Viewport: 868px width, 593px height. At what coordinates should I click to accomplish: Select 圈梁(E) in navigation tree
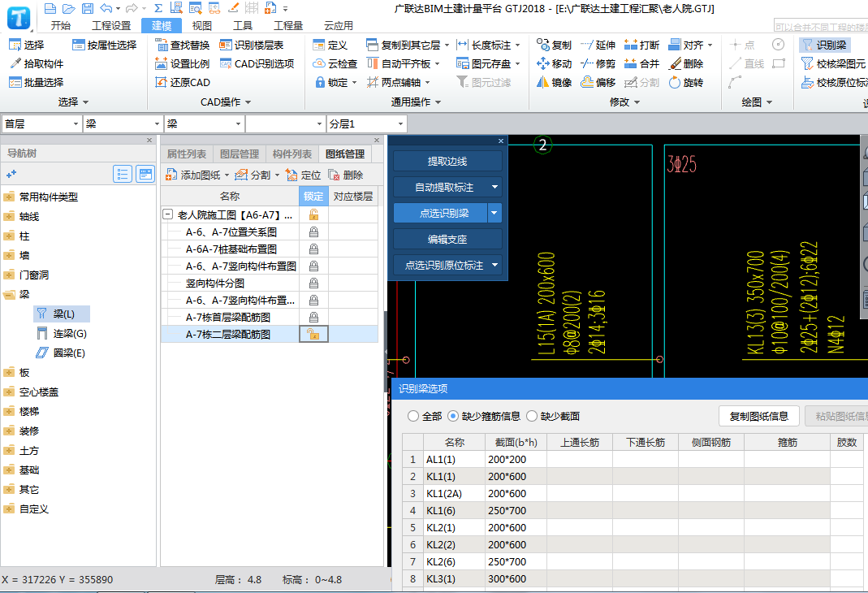pos(60,353)
